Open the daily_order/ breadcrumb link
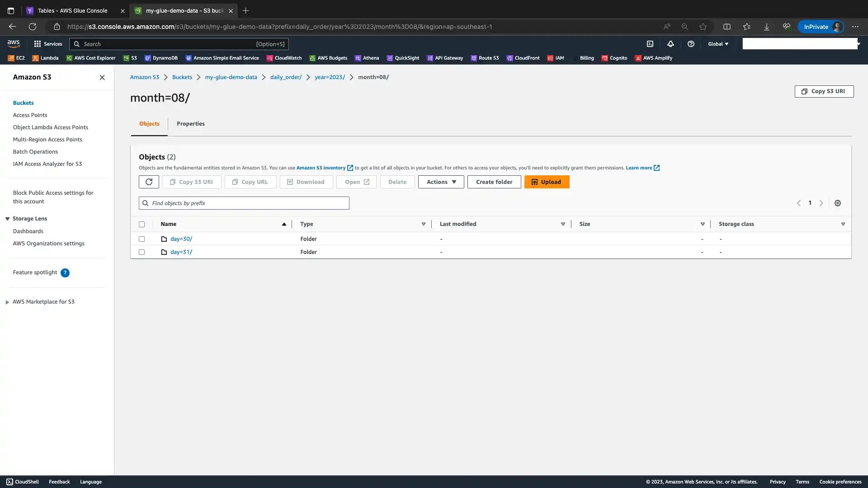The height and width of the screenshot is (488, 868). tap(286, 77)
